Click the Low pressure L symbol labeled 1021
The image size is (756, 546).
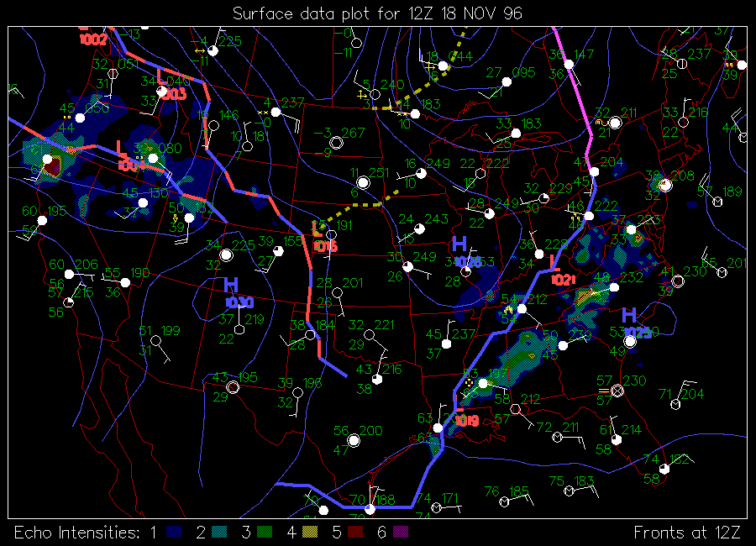click(x=554, y=262)
